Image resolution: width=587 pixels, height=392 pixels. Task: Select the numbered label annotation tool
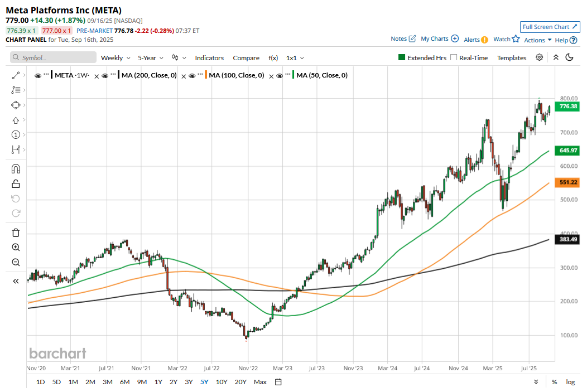(x=16, y=134)
